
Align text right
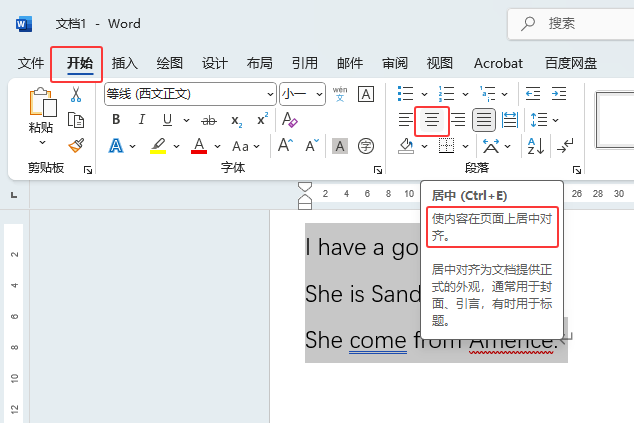(x=458, y=120)
